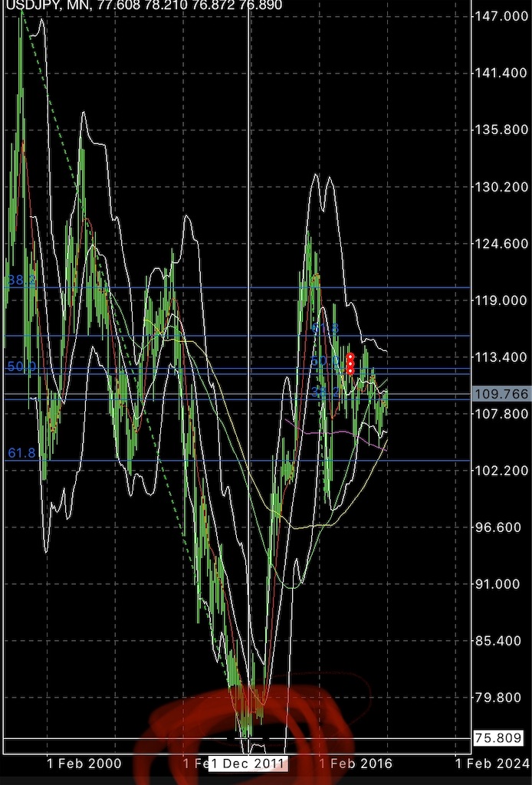Screen dimensions: 532x785
Task: Select the 124.600 price axis label
Action: click(502, 243)
